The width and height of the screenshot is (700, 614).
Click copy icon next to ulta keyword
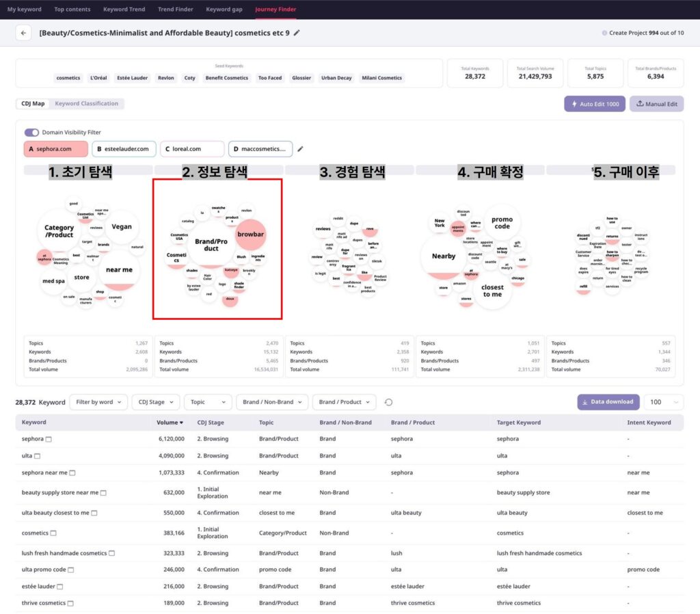coord(38,456)
